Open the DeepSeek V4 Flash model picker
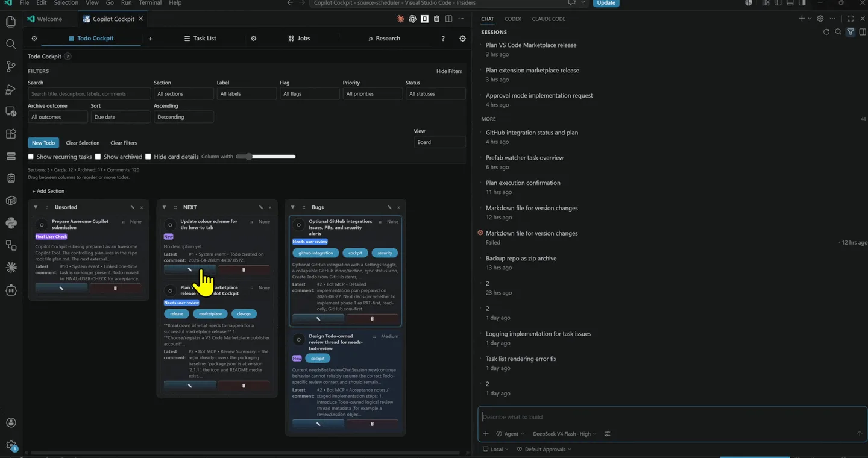 pyautogui.click(x=565, y=434)
